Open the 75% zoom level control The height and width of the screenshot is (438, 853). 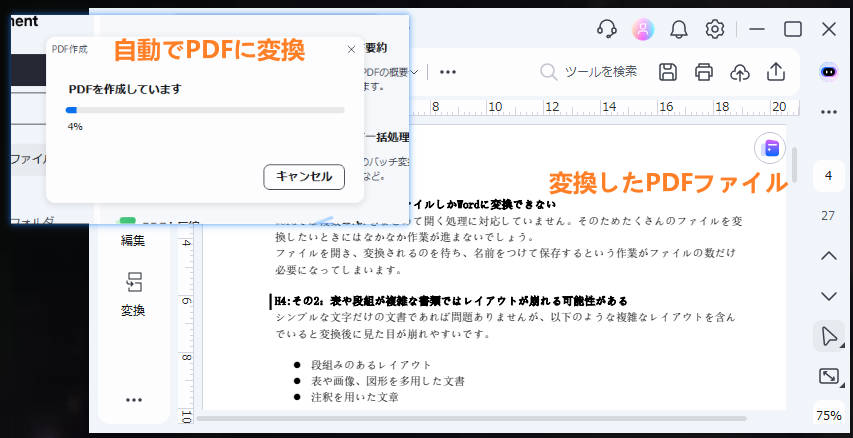829,416
